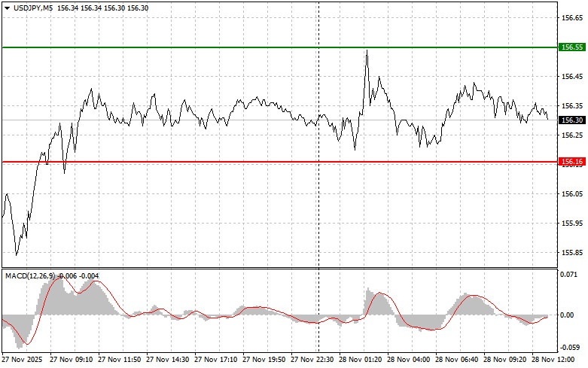Click the 27 Nov 17:10 time label
Viewport: 588px width, 368px height.
coord(215,360)
